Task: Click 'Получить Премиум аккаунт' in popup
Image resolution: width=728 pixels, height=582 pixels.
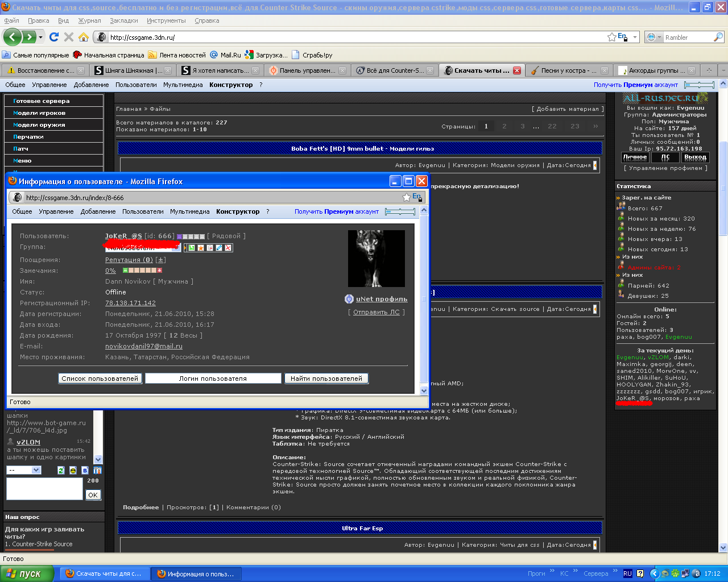Action: point(337,211)
